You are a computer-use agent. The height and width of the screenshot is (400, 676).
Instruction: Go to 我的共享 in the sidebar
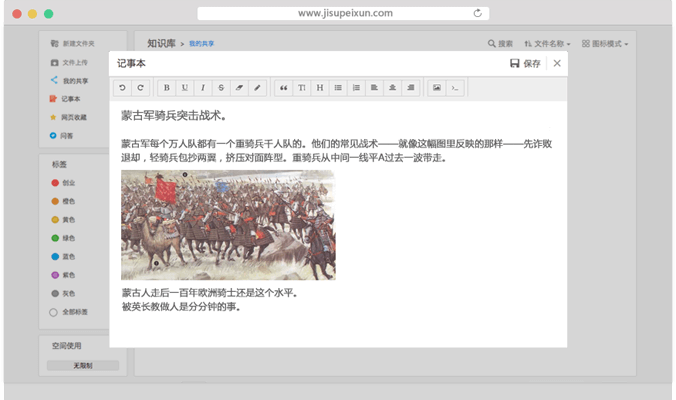click(x=69, y=81)
